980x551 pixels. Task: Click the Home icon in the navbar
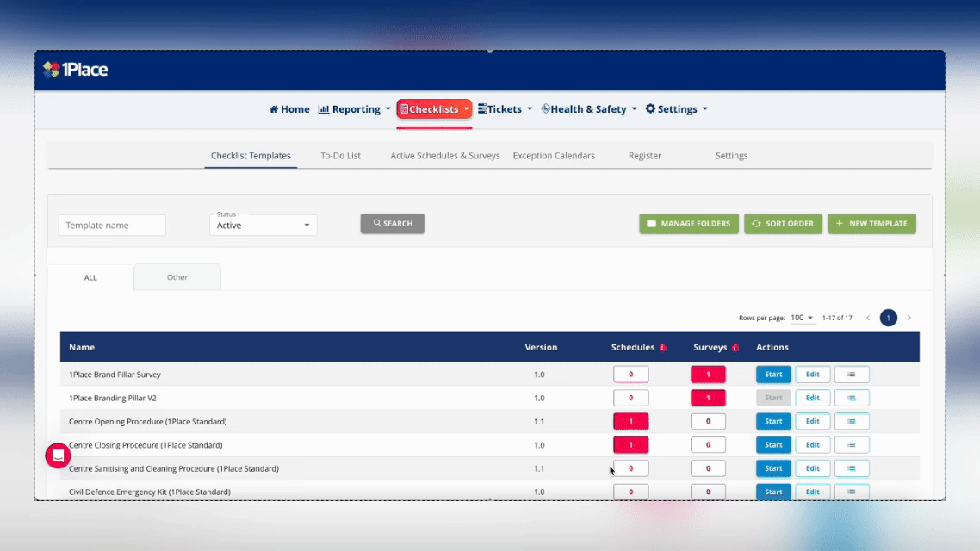pyautogui.click(x=273, y=108)
